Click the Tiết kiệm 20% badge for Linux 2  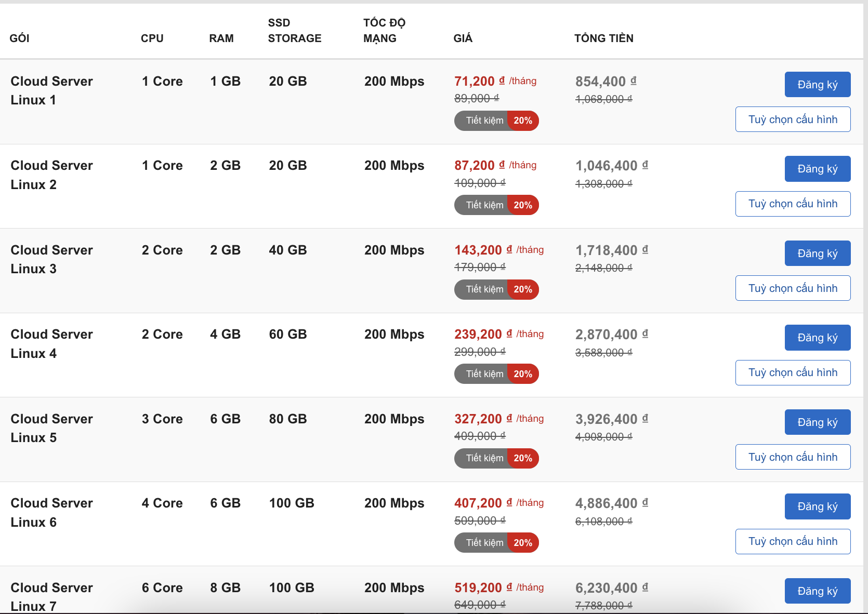(x=496, y=205)
